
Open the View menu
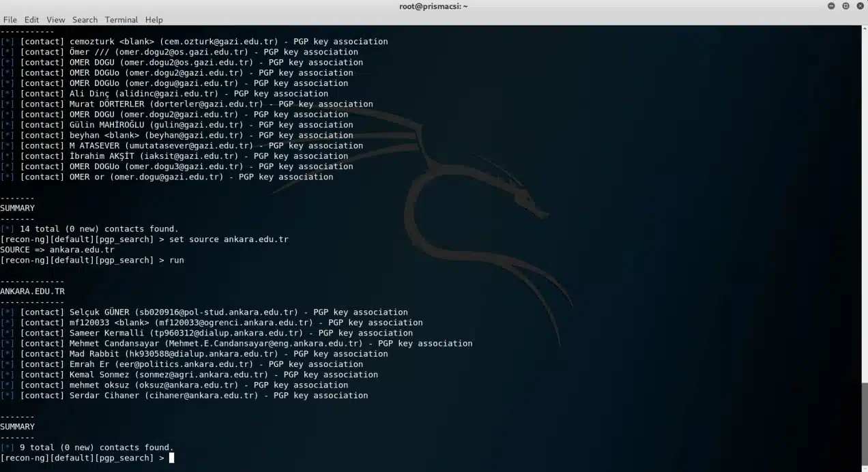(x=56, y=20)
